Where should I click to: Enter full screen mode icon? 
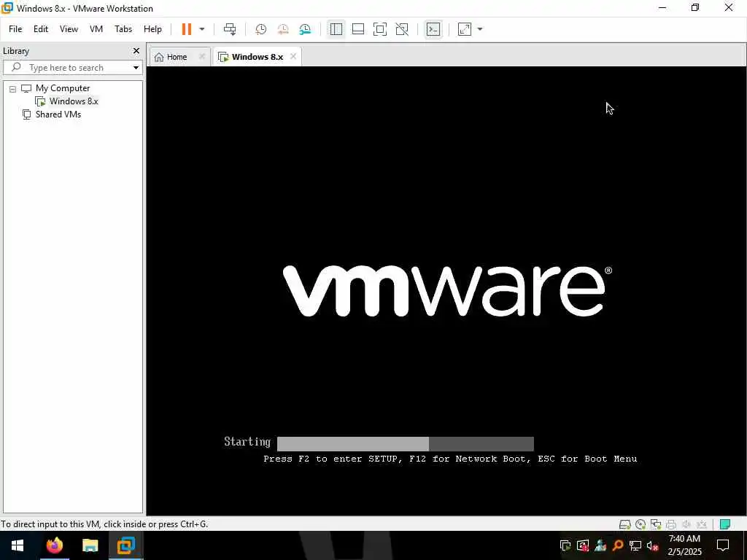tap(379, 29)
